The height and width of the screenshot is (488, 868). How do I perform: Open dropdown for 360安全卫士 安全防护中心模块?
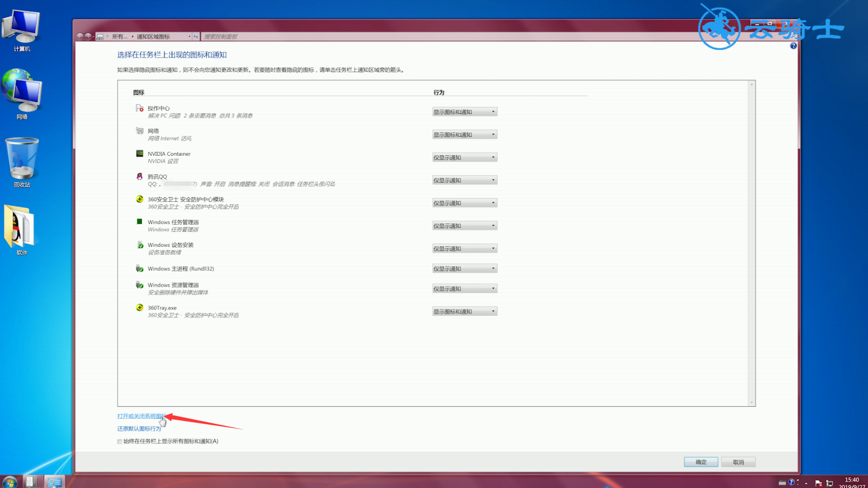coord(465,203)
